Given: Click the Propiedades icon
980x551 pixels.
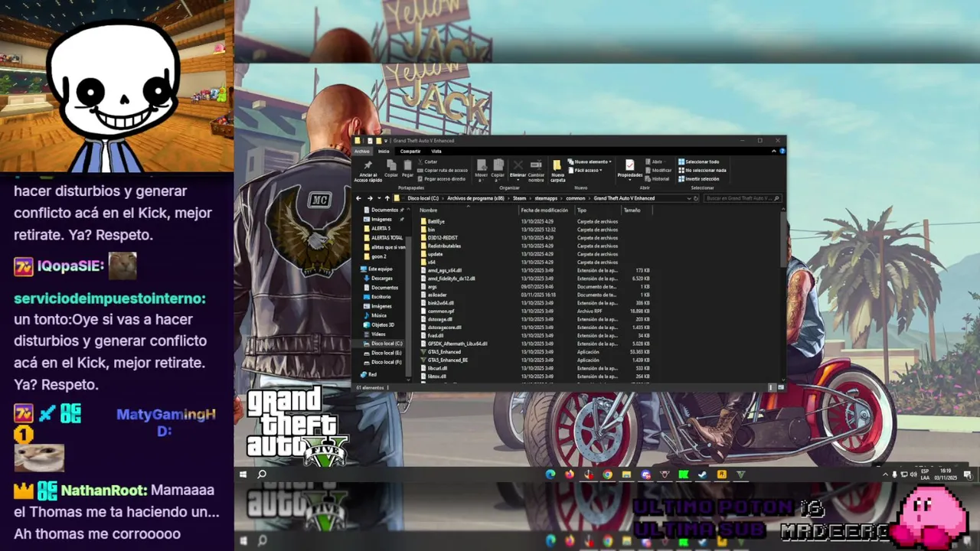Looking at the screenshot, I should [629, 165].
